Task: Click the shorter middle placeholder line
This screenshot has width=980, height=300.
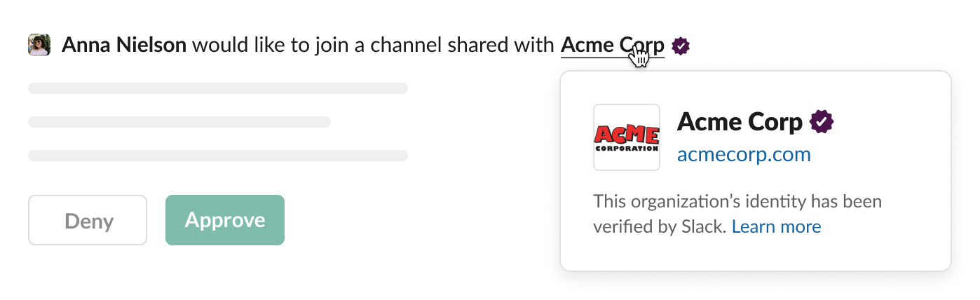Action: point(179,122)
